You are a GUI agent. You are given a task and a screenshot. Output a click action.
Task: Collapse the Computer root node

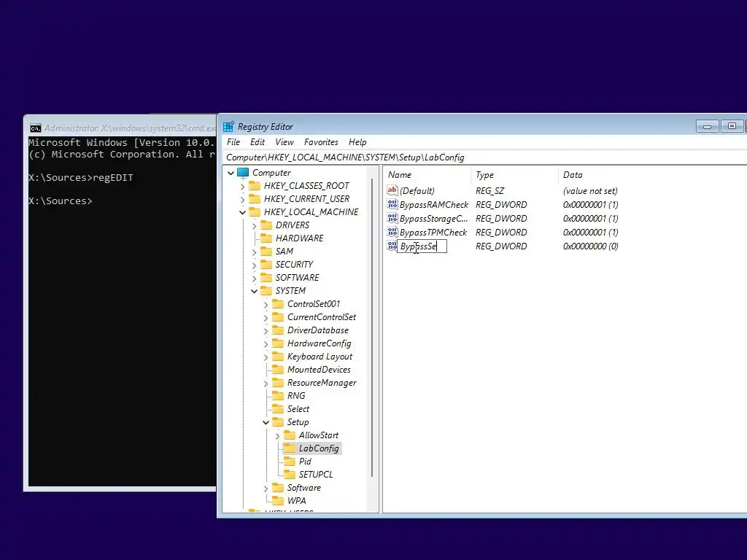[x=231, y=173]
